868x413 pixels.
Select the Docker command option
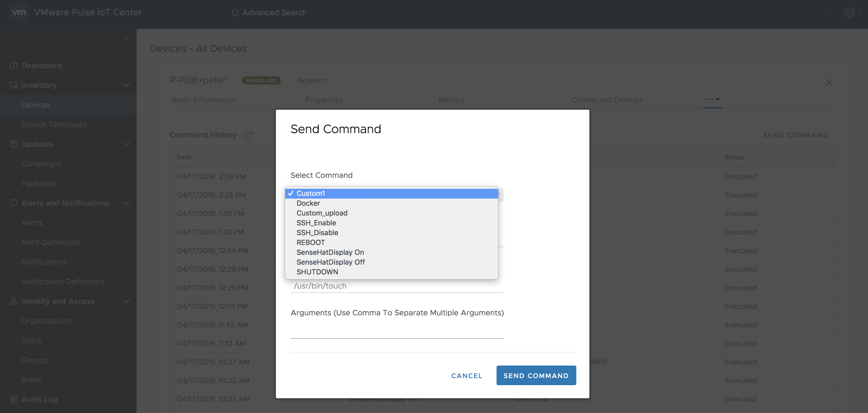click(x=308, y=203)
